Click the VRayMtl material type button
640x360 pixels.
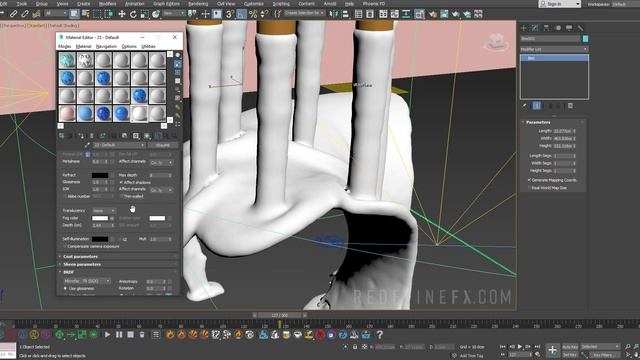[163, 145]
